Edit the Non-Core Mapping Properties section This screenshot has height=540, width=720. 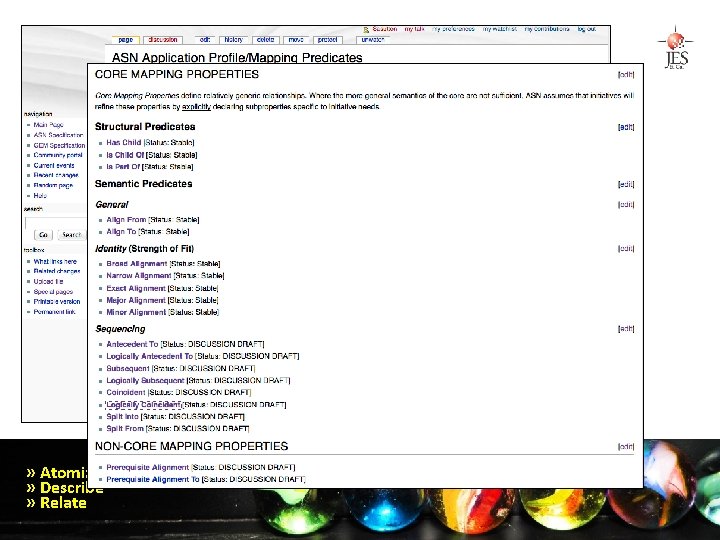(626, 446)
